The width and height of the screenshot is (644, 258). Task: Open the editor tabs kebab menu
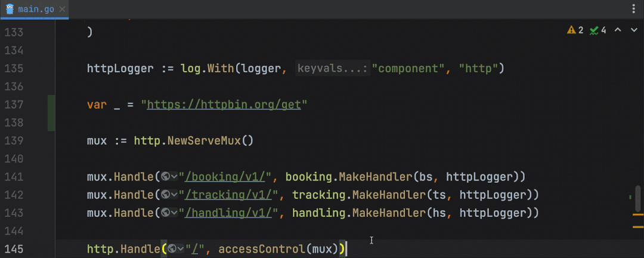634,10
